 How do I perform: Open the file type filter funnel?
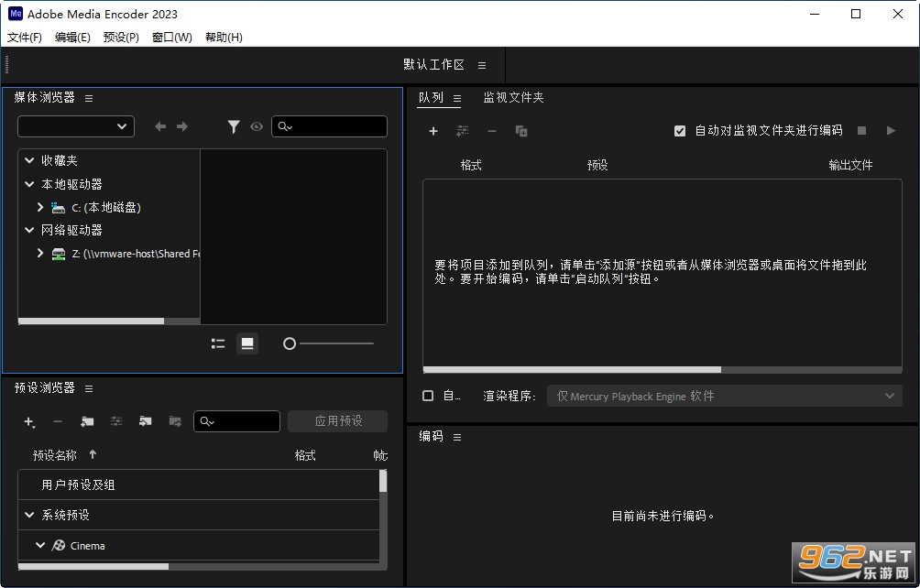[234, 126]
